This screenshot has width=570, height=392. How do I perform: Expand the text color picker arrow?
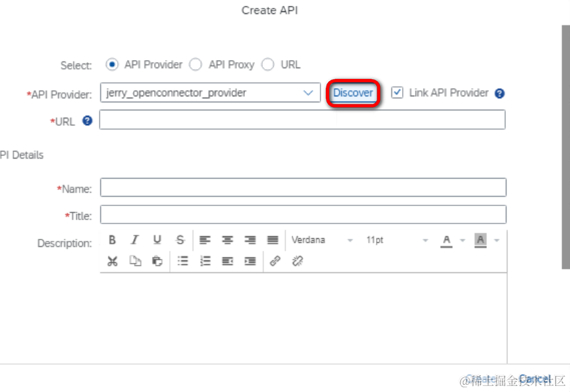[x=462, y=240]
